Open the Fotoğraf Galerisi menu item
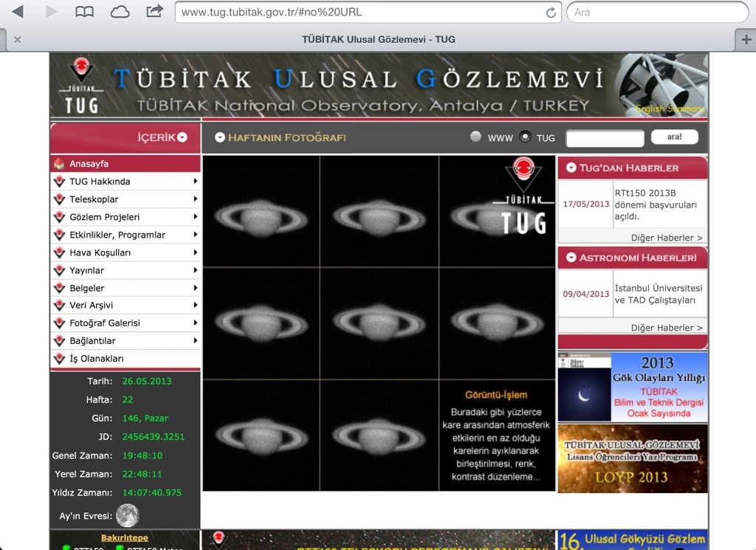The width and height of the screenshot is (756, 550). point(104,323)
